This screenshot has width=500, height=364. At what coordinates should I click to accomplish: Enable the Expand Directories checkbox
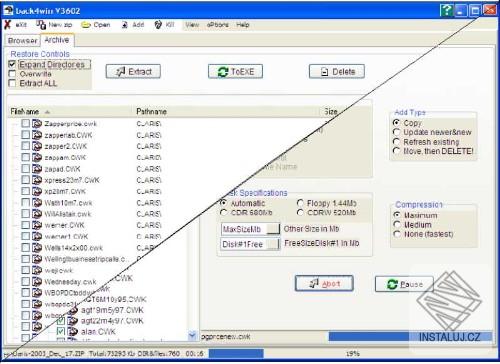12,64
